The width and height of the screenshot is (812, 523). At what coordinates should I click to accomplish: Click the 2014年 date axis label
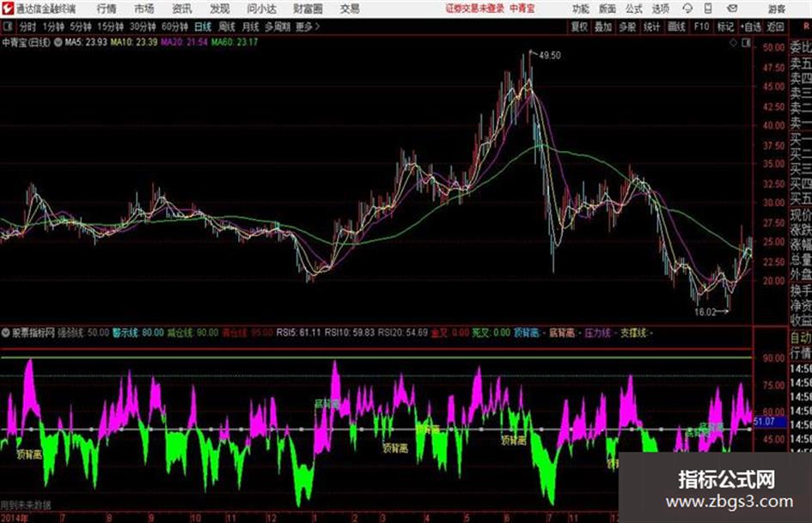click(14, 518)
